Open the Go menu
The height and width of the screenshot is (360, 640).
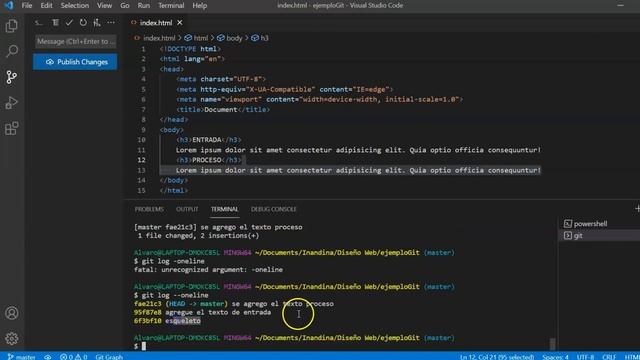125,5
